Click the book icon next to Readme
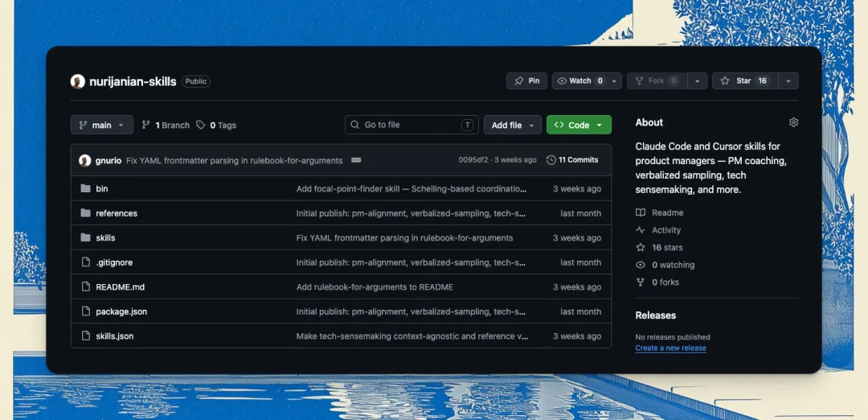 tap(641, 212)
